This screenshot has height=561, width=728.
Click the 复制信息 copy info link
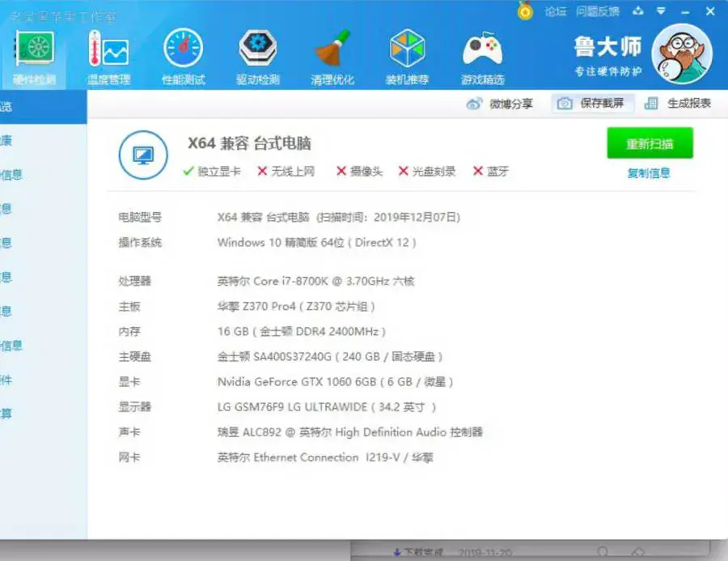pyautogui.click(x=649, y=173)
